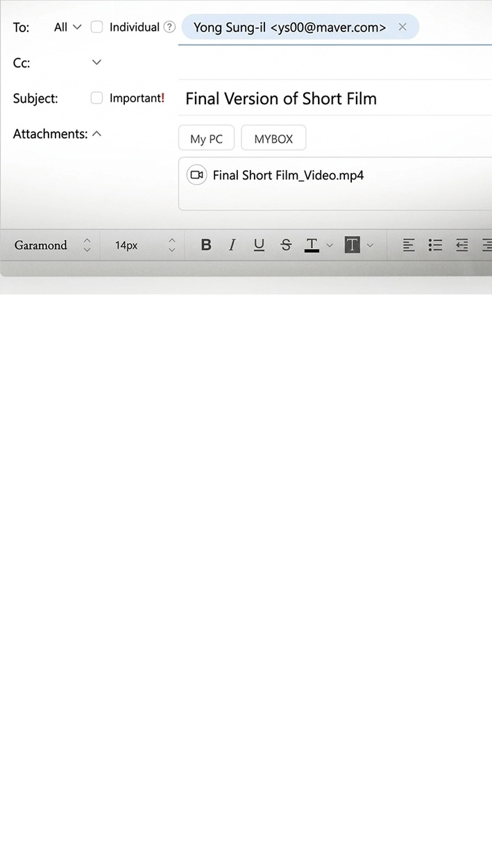Click the video file icon beside Final Short Film_Video.mp4

(197, 175)
